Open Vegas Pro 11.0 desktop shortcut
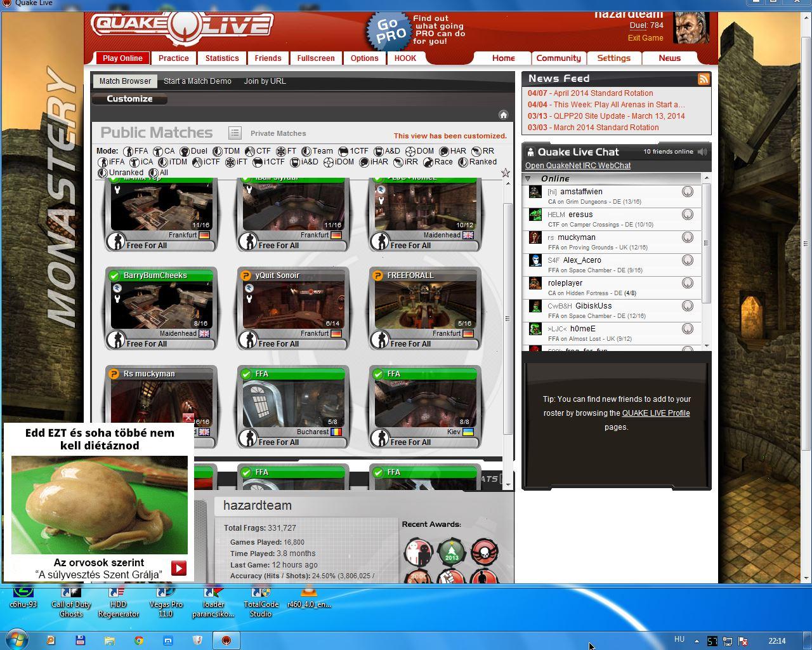Screen dimensions: 812x650 point(166,601)
